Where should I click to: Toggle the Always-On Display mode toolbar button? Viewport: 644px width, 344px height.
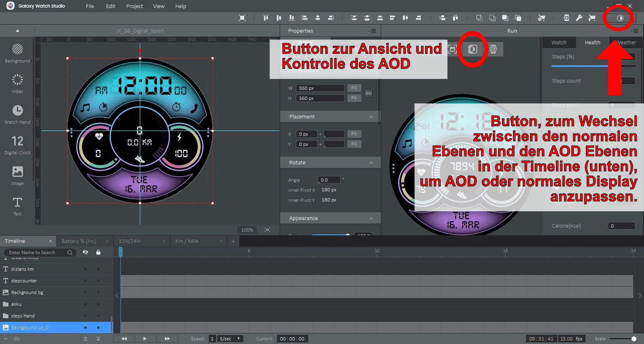[x=620, y=18]
